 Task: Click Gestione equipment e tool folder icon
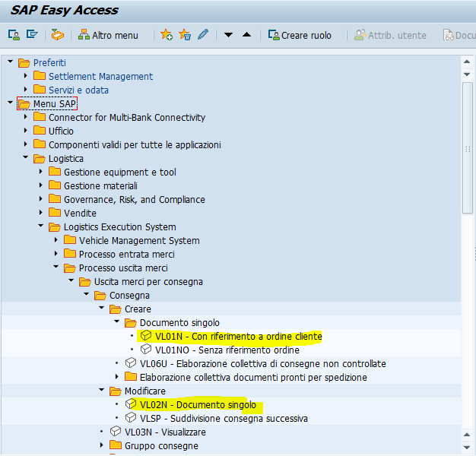[55, 172]
